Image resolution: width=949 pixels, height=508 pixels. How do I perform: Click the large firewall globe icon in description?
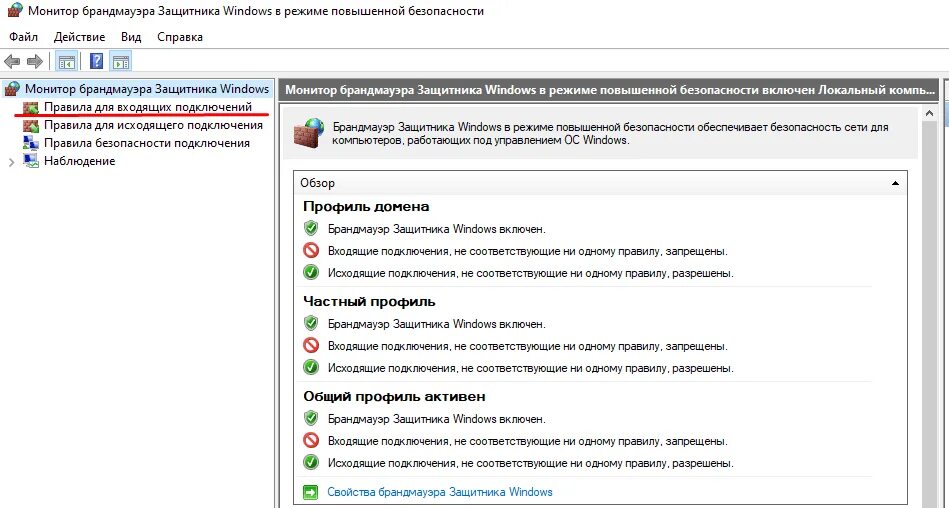[309, 132]
